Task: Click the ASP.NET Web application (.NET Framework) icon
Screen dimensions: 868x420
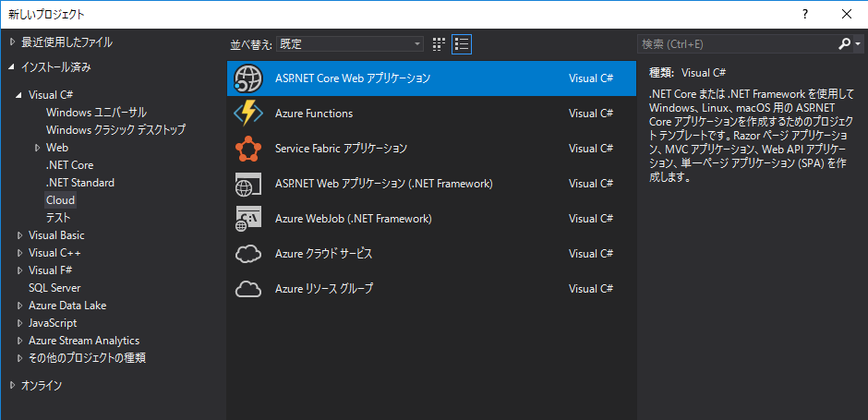Action: (x=247, y=183)
